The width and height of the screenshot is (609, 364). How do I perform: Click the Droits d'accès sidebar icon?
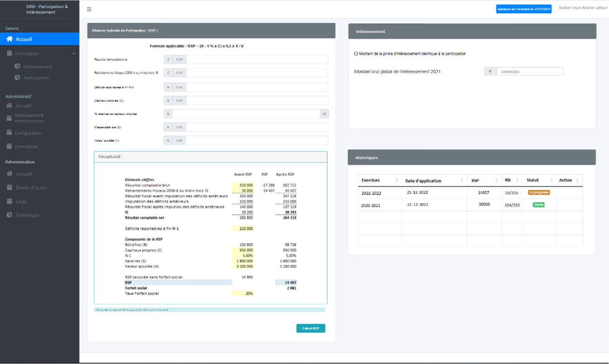coord(10,188)
